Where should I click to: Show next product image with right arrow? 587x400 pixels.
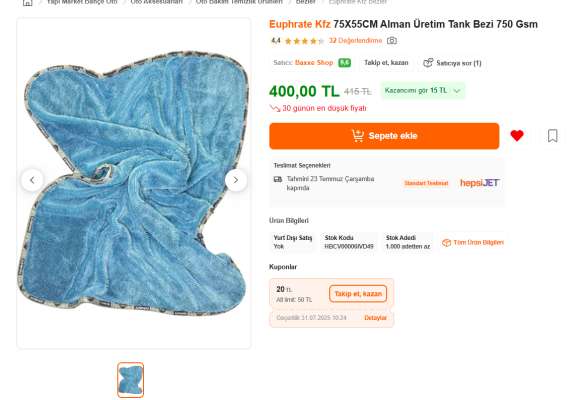point(236,180)
